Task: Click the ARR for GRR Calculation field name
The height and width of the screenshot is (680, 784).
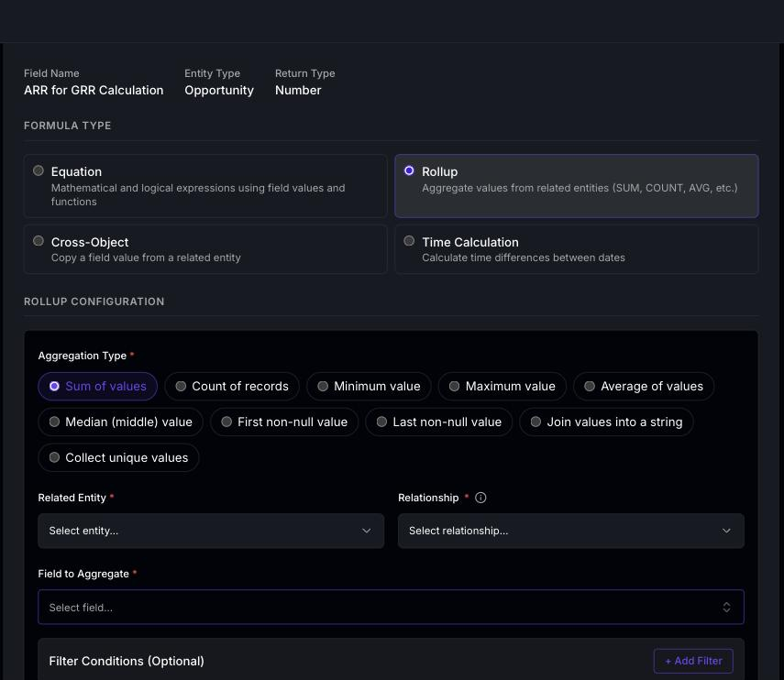Action: pos(94,90)
